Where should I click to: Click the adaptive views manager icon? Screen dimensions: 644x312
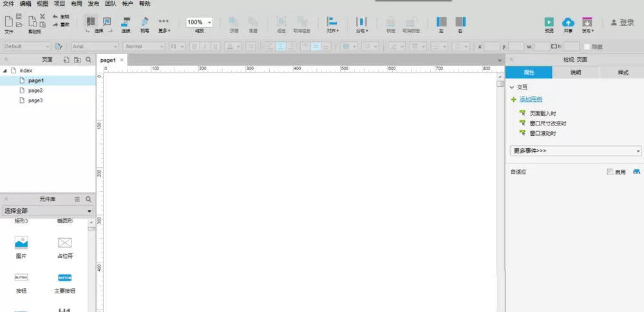pyautogui.click(x=637, y=172)
